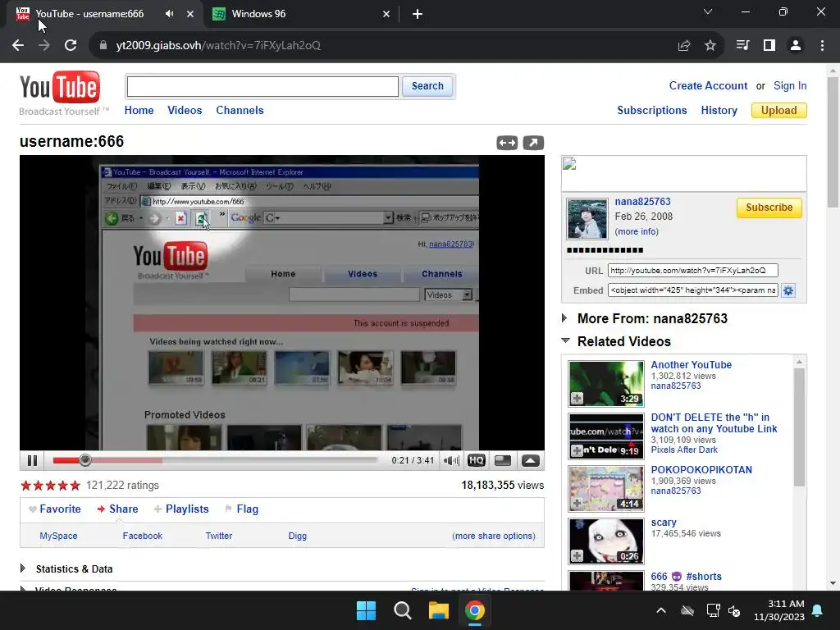The height and width of the screenshot is (630, 840).
Task: Click the yellow Upload button
Action: coord(779,111)
